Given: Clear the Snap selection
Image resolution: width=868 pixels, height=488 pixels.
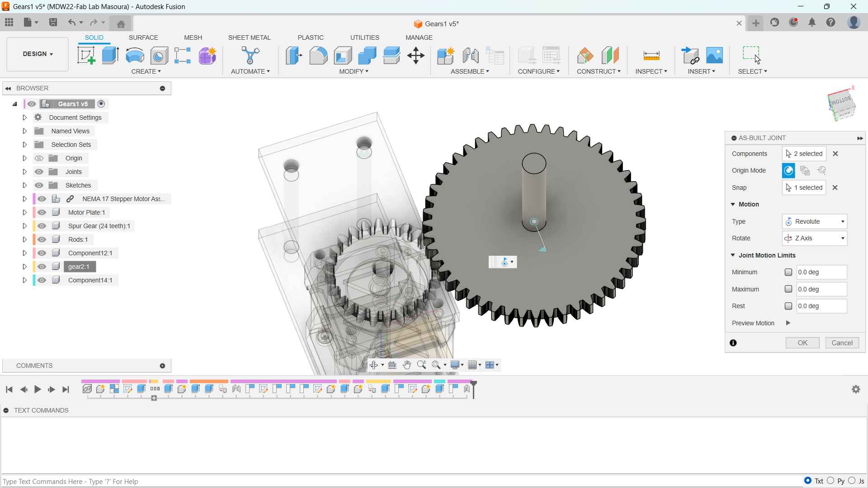Looking at the screenshot, I should tap(835, 188).
